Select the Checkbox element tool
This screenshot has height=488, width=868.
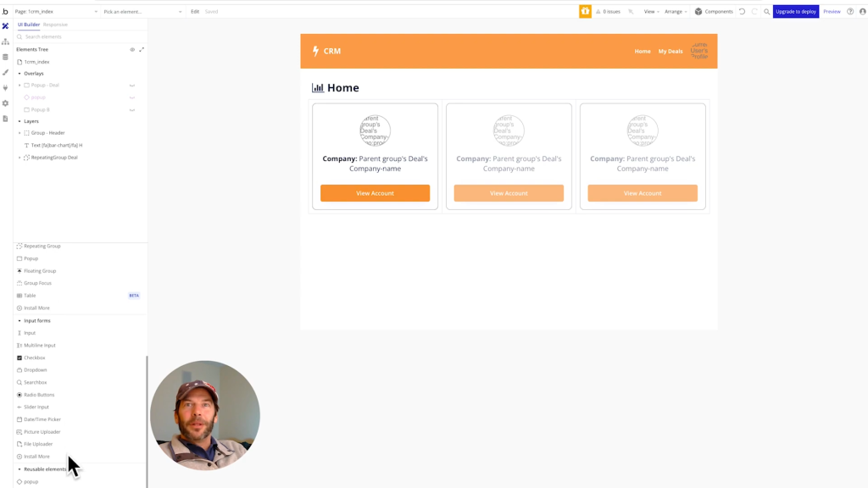point(34,358)
